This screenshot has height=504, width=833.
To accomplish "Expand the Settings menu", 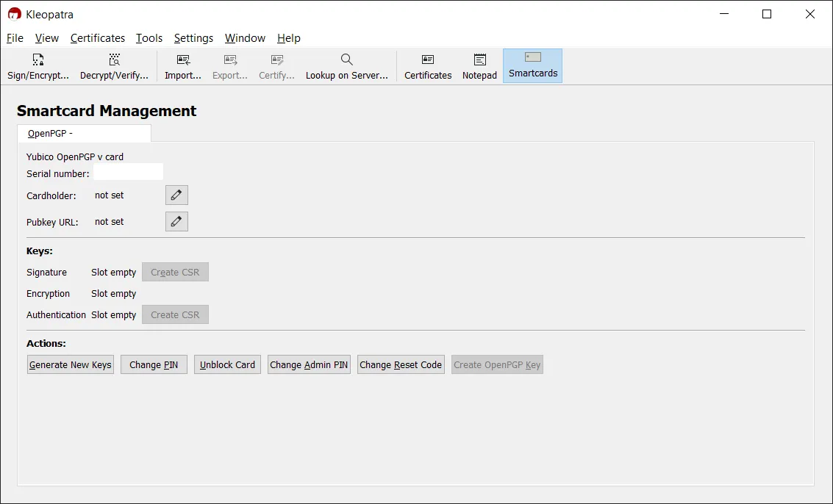I will [x=193, y=38].
